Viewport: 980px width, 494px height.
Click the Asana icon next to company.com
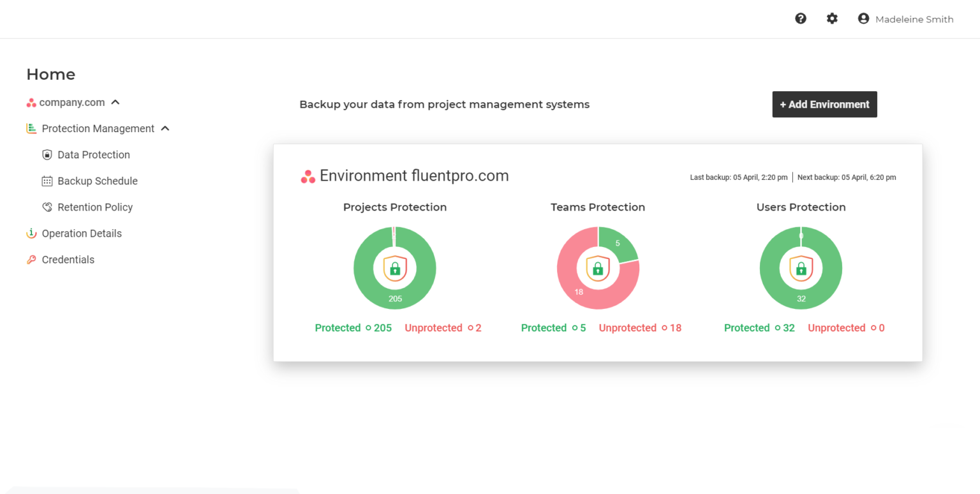(31, 102)
